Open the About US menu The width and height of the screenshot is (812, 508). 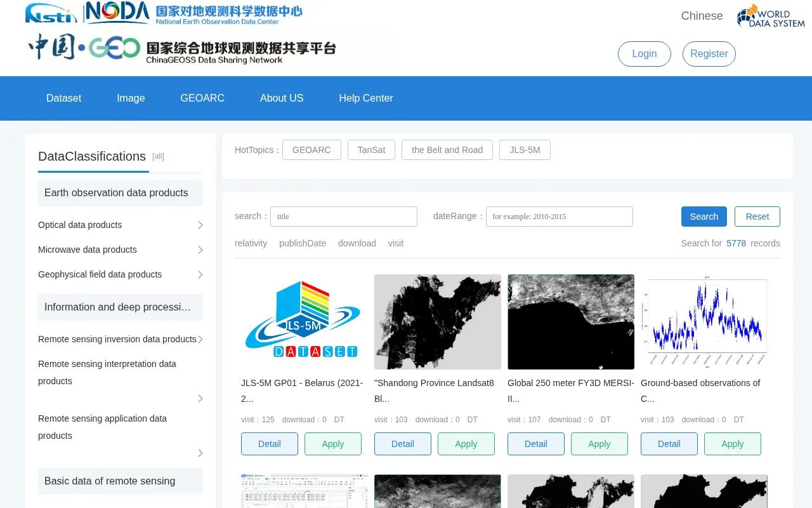click(x=282, y=98)
